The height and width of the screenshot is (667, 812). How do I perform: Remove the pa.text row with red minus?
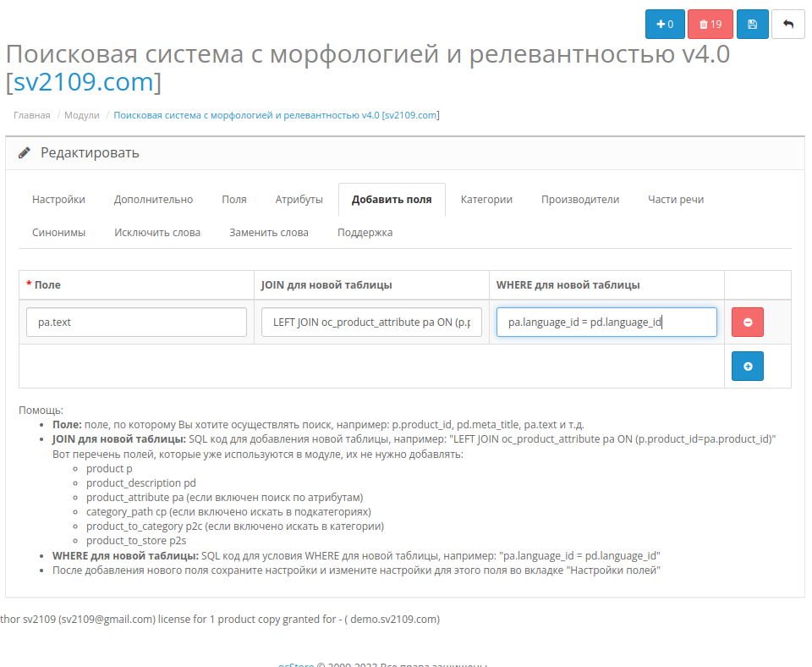(747, 322)
